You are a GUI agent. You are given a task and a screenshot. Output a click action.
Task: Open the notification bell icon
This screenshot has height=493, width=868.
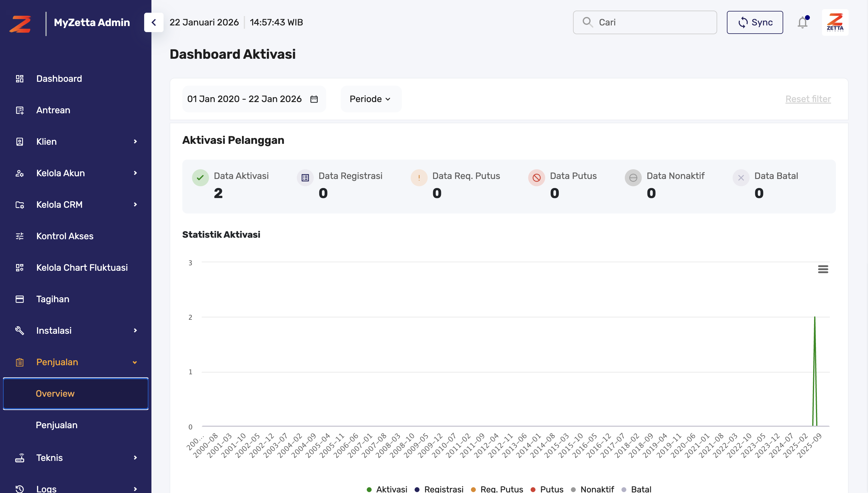pyautogui.click(x=803, y=22)
